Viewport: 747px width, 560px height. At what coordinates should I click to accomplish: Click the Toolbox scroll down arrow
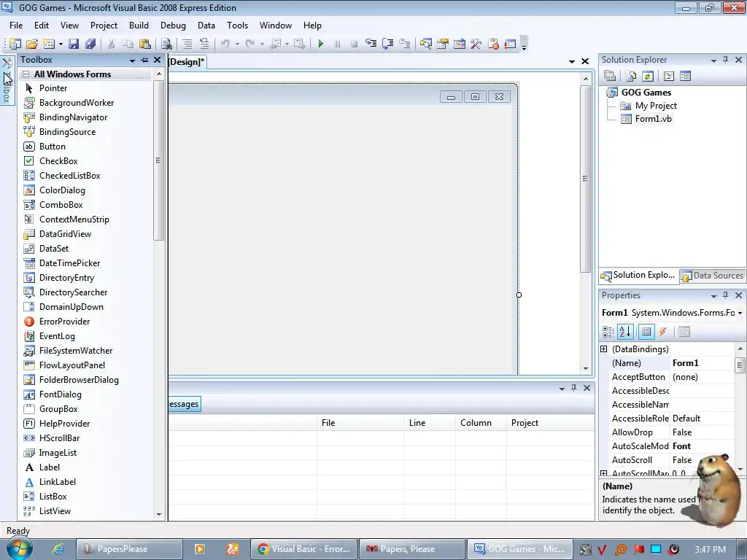pyautogui.click(x=159, y=514)
